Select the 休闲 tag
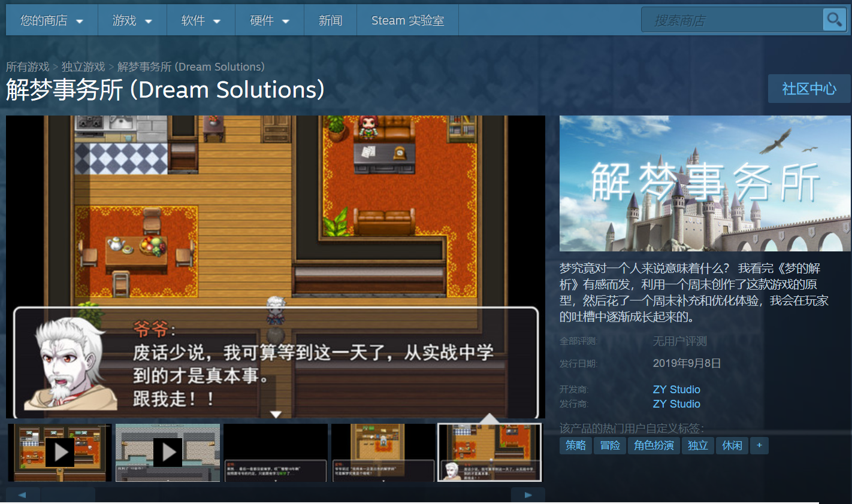This screenshot has width=852, height=504. tap(732, 445)
